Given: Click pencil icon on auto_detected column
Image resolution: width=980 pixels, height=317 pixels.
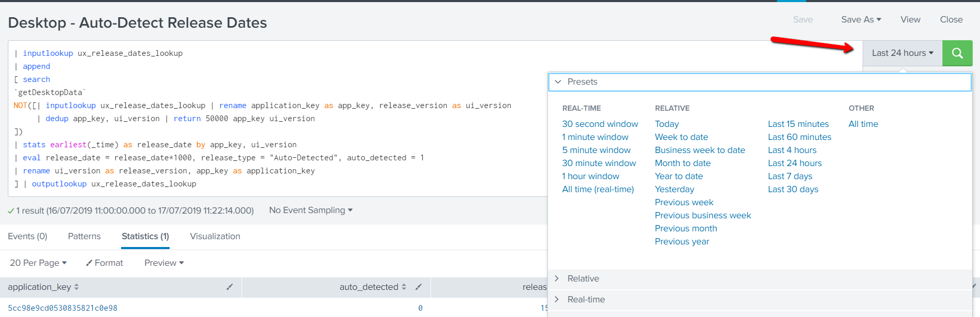Looking at the screenshot, I should [x=418, y=287].
